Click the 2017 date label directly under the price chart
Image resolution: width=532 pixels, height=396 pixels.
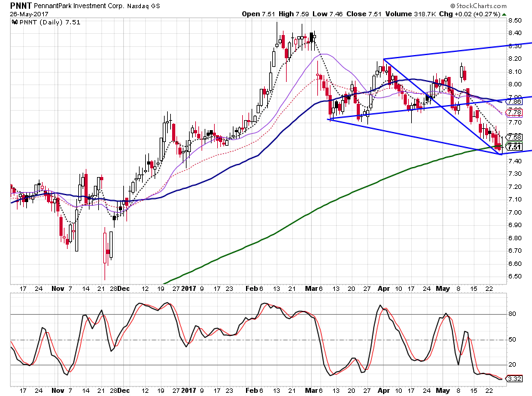tap(188, 288)
